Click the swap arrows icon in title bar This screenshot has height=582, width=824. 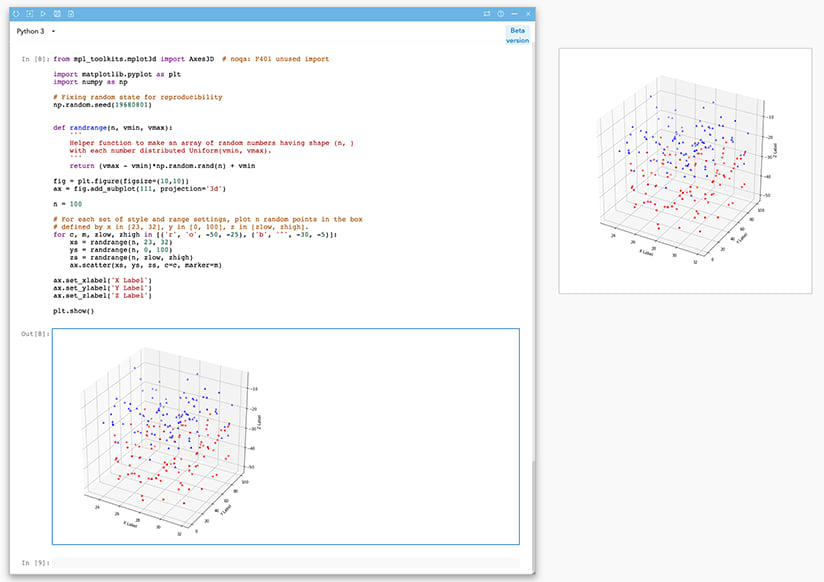tap(487, 14)
